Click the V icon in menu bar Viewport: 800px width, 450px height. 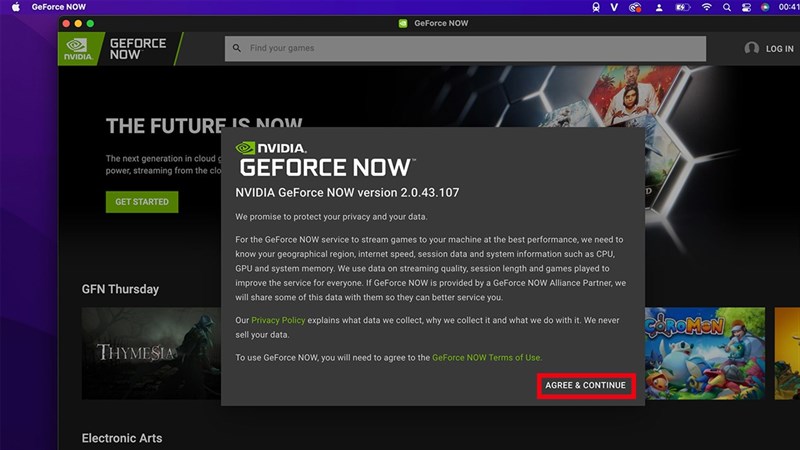(x=614, y=7)
